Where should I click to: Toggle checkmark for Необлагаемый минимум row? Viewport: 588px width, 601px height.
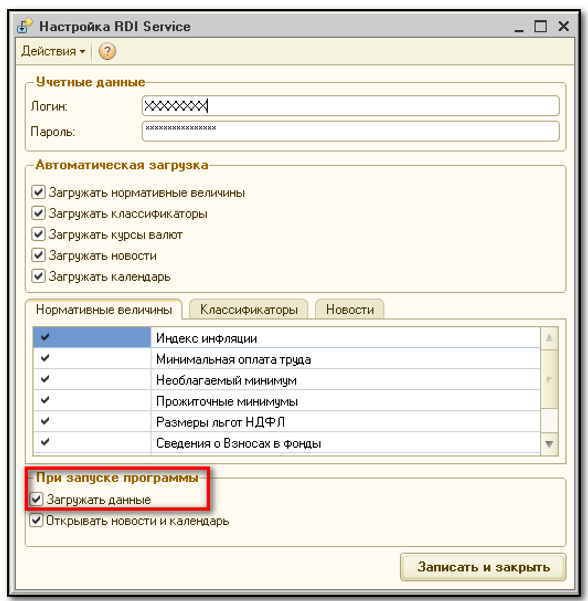click(x=45, y=379)
